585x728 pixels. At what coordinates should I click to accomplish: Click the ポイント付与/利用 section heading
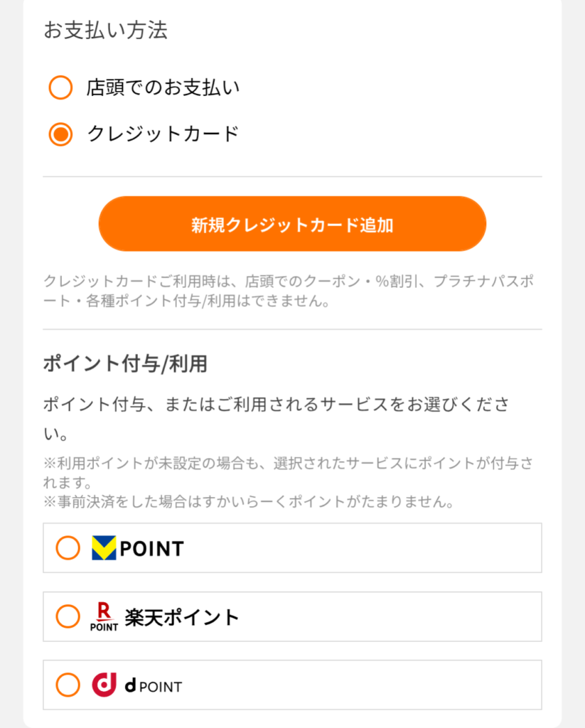click(125, 363)
